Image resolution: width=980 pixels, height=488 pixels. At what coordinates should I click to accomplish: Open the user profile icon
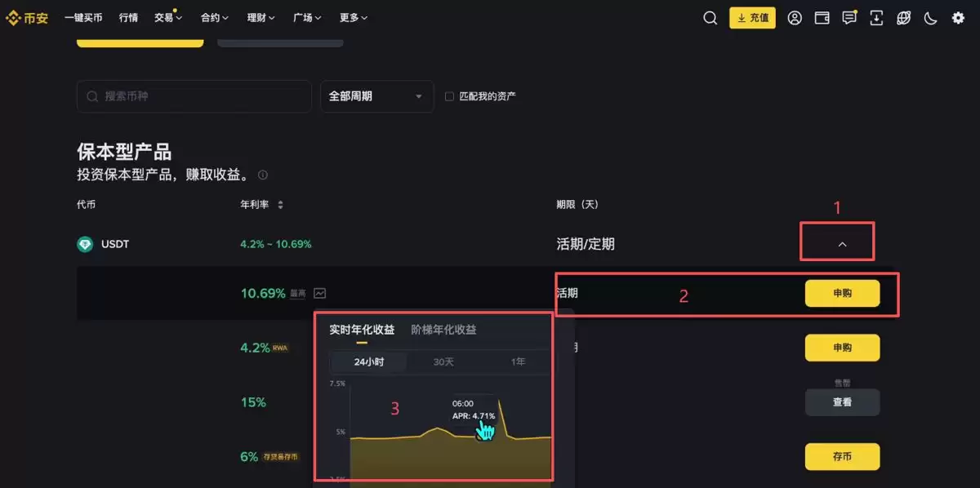(795, 17)
